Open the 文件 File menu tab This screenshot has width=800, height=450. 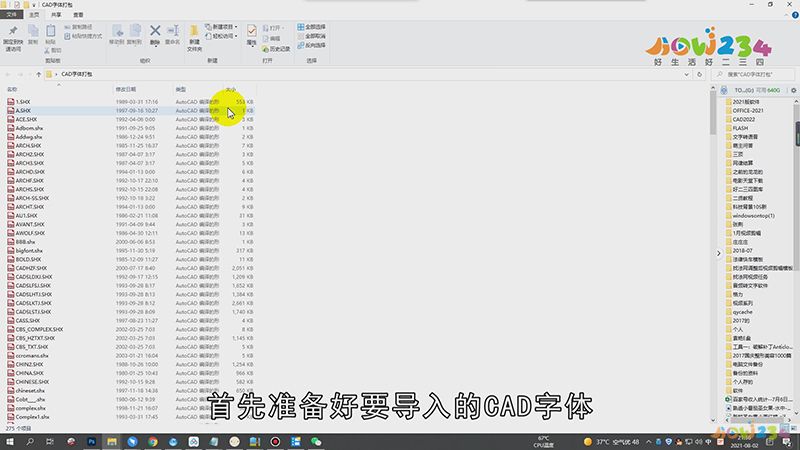pos(11,15)
